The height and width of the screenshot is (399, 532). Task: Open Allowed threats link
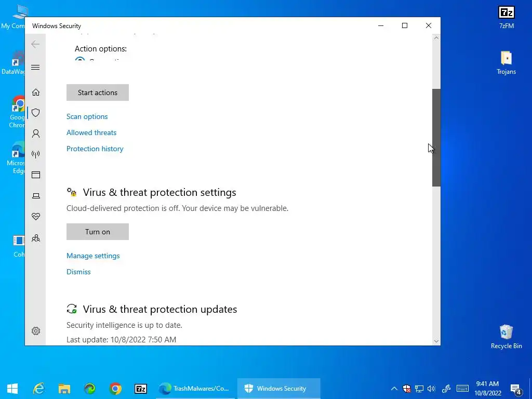pos(91,132)
